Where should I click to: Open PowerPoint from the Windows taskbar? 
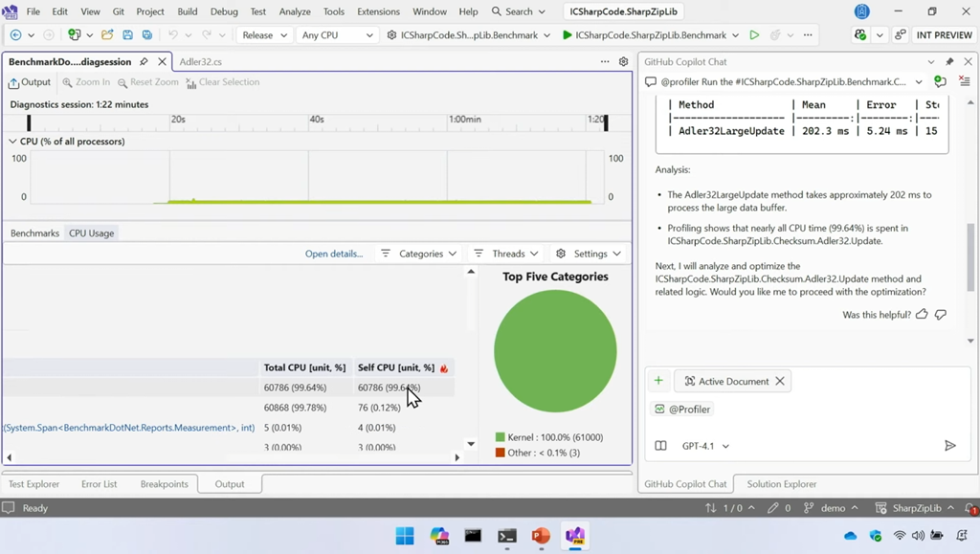(541, 536)
